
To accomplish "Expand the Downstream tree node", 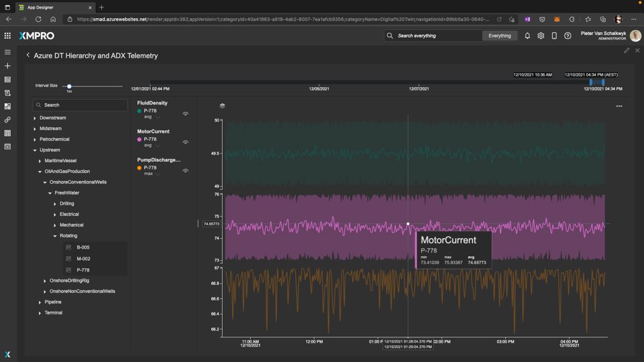I will point(36,118).
